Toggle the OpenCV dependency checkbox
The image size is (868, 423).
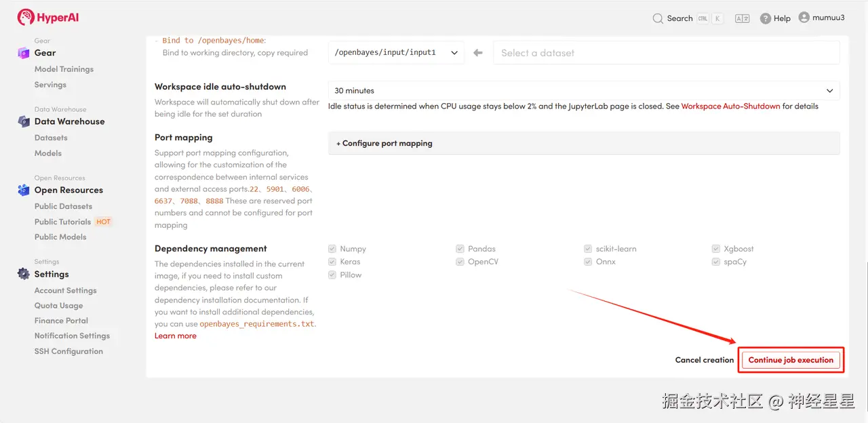[460, 262]
